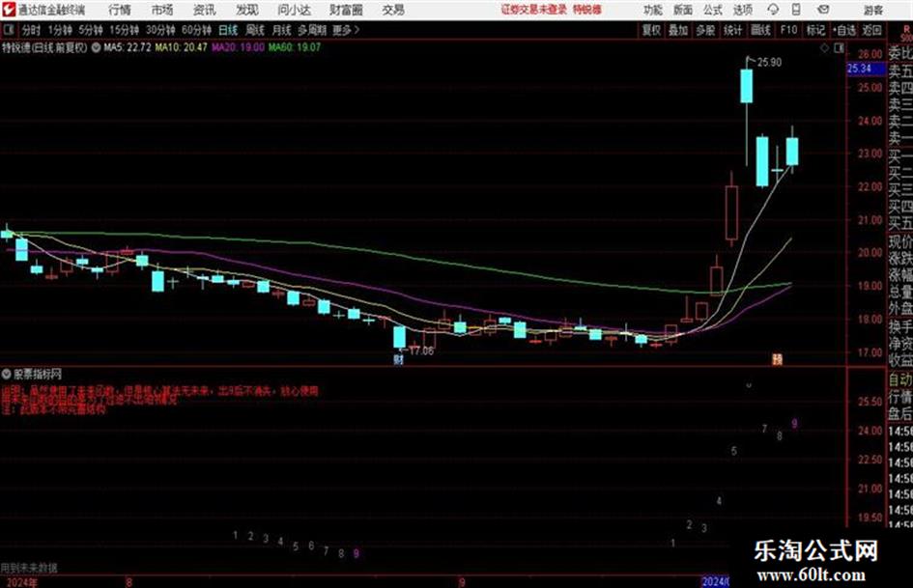The image size is (913, 588).
Task: Open the 交易 menu
Action: point(393,10)
